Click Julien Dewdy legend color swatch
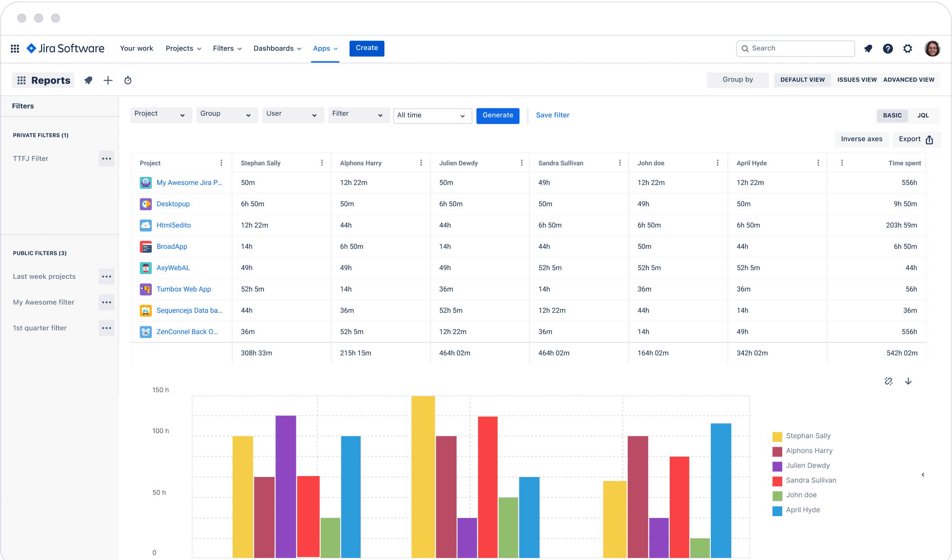Screen dimensions: 952x560 (777, 466)
